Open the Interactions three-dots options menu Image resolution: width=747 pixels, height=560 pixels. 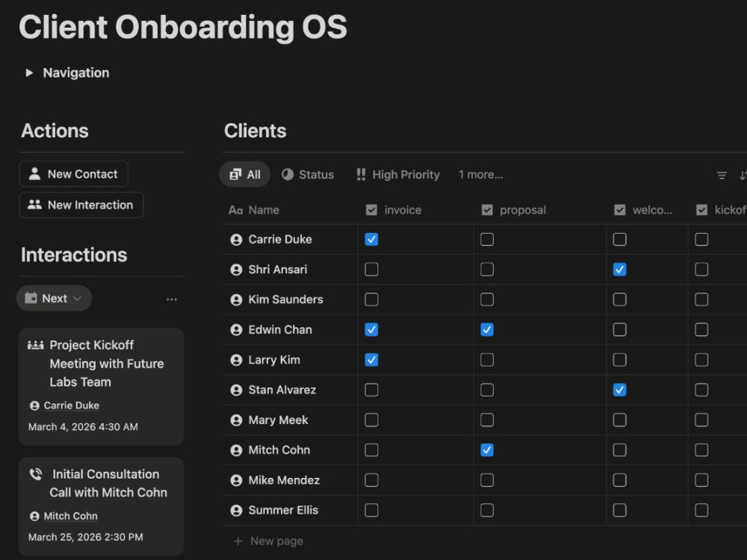coord(172,299)
